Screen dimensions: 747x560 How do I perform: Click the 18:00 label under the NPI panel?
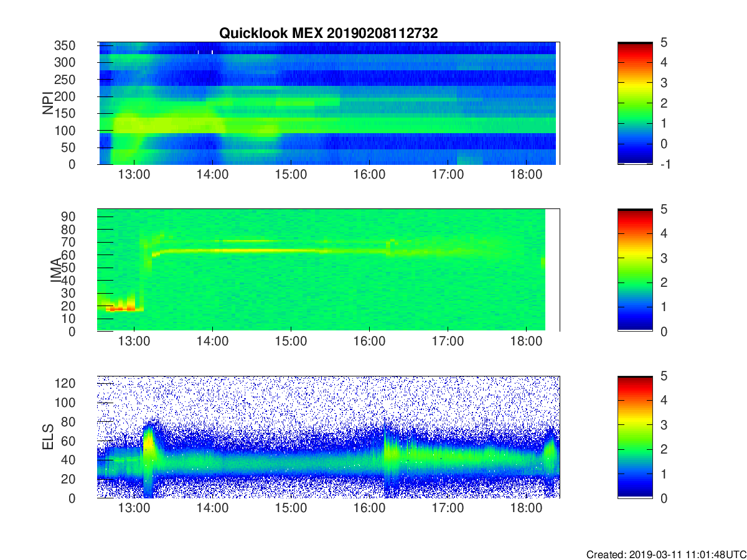[527, 175]
